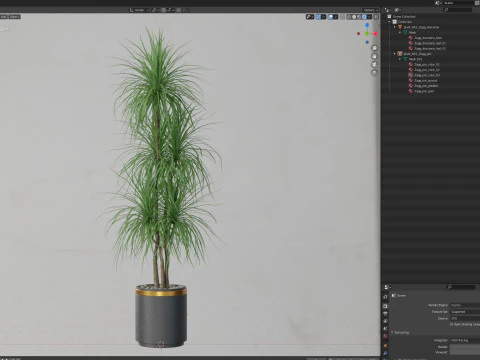480x360 pixels.
Task: Open the Scene properties tab
Action: 385,329
